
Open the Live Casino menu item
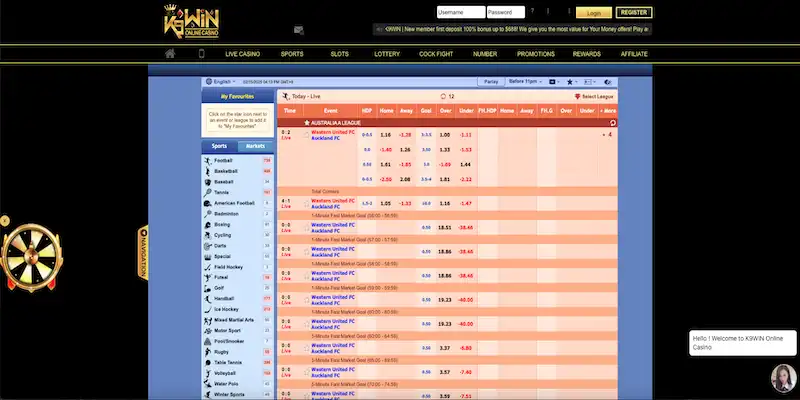(243, 53)
